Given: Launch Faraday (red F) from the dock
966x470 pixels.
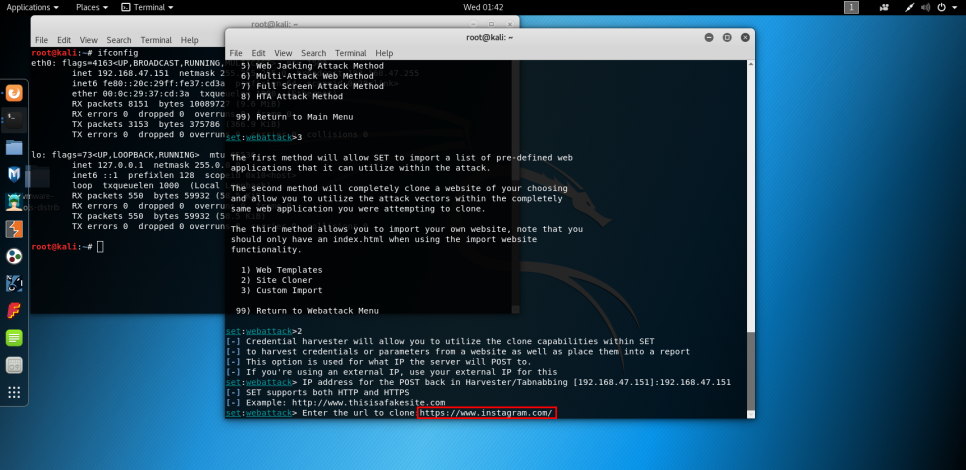Looking at the screenshot, I should tap(14, 310).
